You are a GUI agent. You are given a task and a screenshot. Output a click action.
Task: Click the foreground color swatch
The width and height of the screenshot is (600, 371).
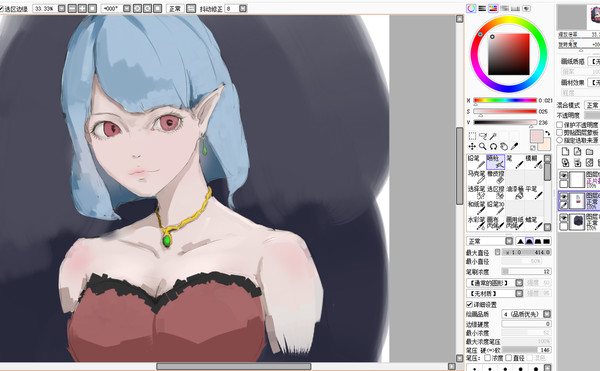pyautogui.click(x=536, y=136)
